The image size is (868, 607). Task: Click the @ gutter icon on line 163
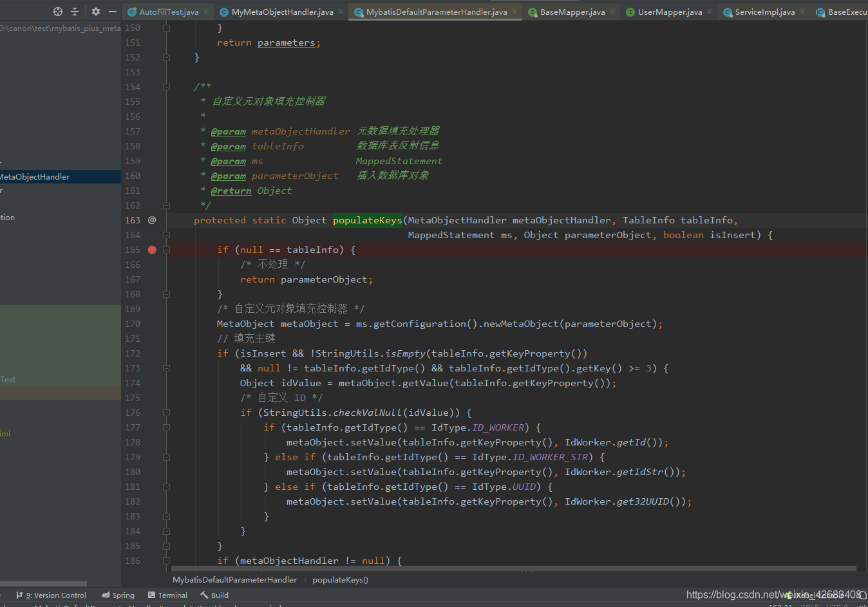152,220
